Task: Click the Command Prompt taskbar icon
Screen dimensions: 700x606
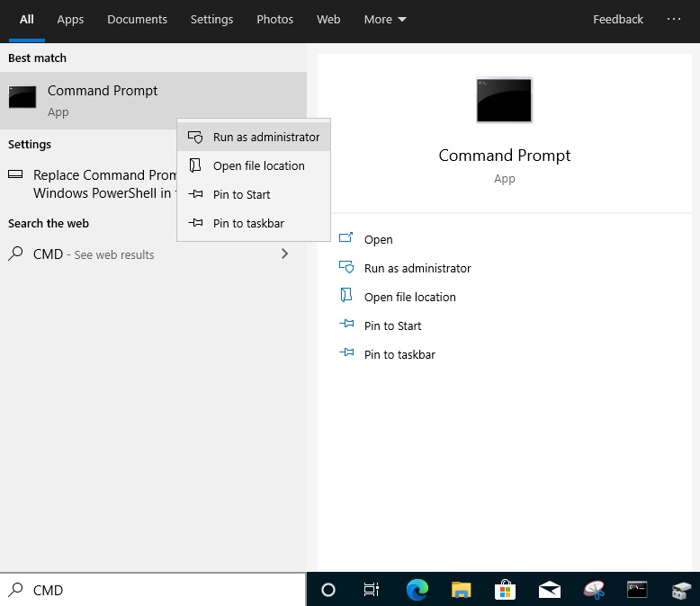Action: 637,590
